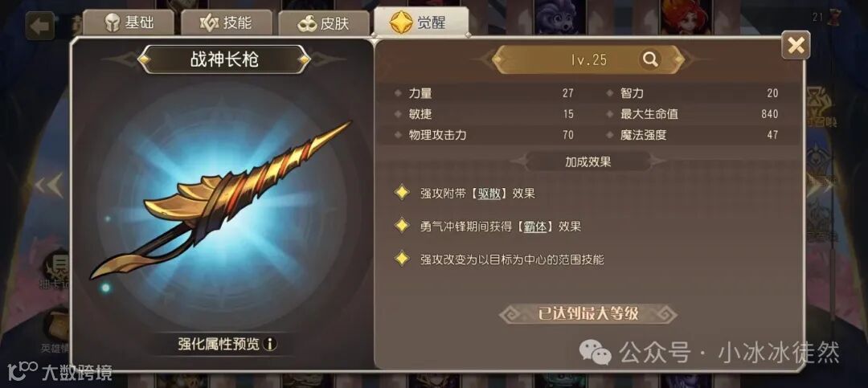The image size is (868, 388).
Task: Open the 皮肤 tab
Action: pos(324,24)
